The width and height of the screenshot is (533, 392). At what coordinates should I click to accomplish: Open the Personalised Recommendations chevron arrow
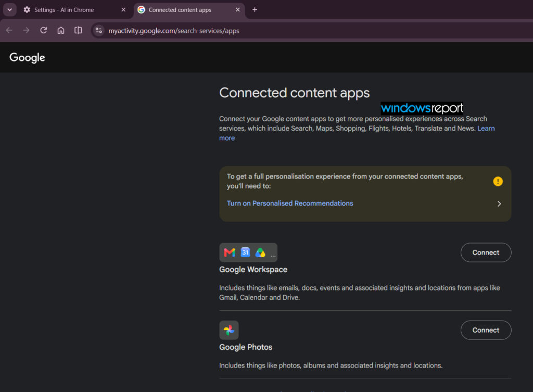[x=499, y=204]
